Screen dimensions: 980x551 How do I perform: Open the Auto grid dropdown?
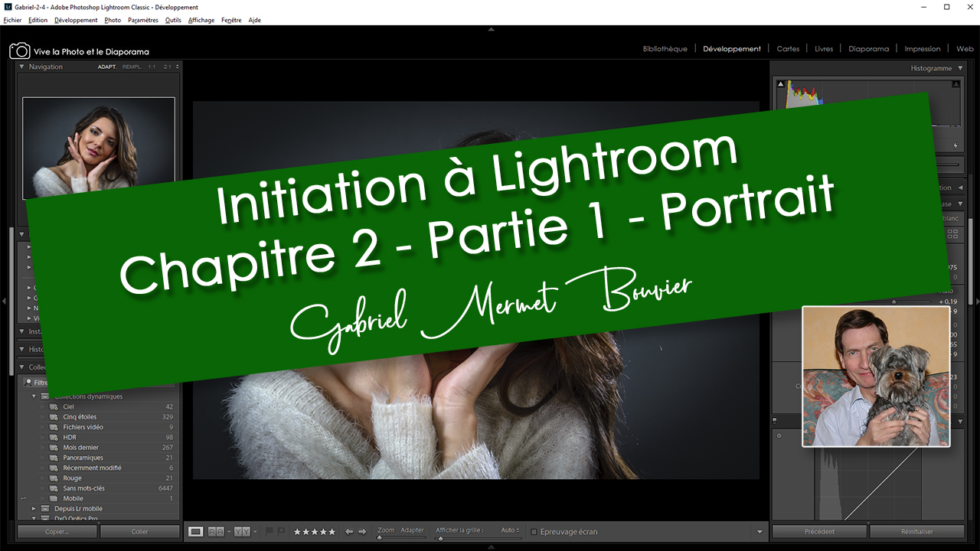click(510, 530)
